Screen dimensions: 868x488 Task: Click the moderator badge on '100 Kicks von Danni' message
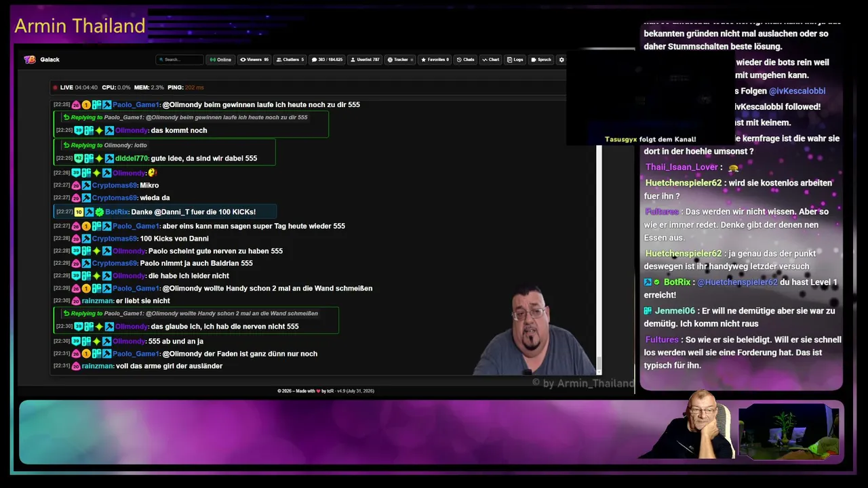(x=86, y=239)
